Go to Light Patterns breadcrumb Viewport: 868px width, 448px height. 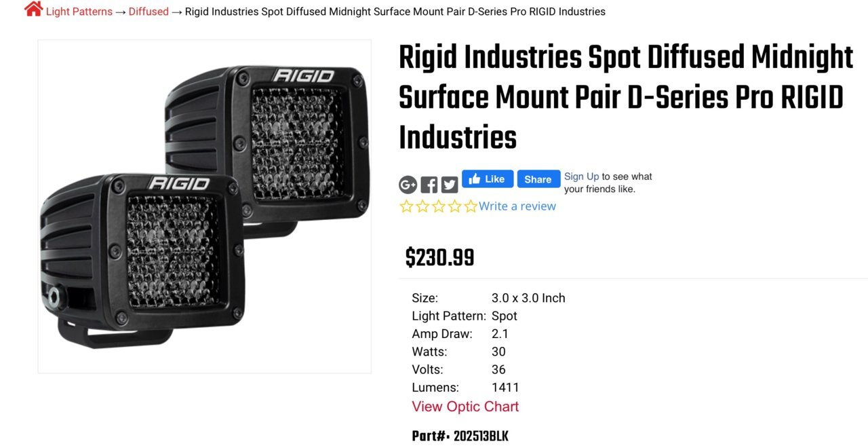(79, 12)
